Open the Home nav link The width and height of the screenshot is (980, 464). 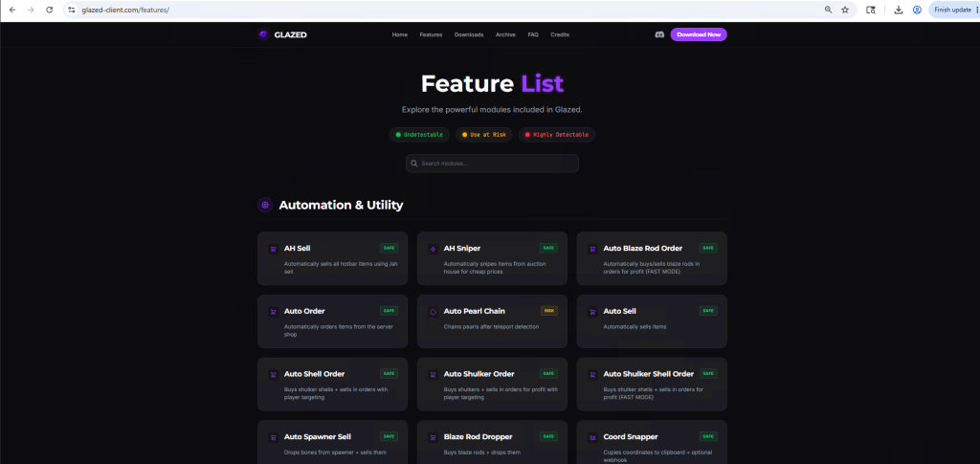pyautogui.click(x=400, y=35)
